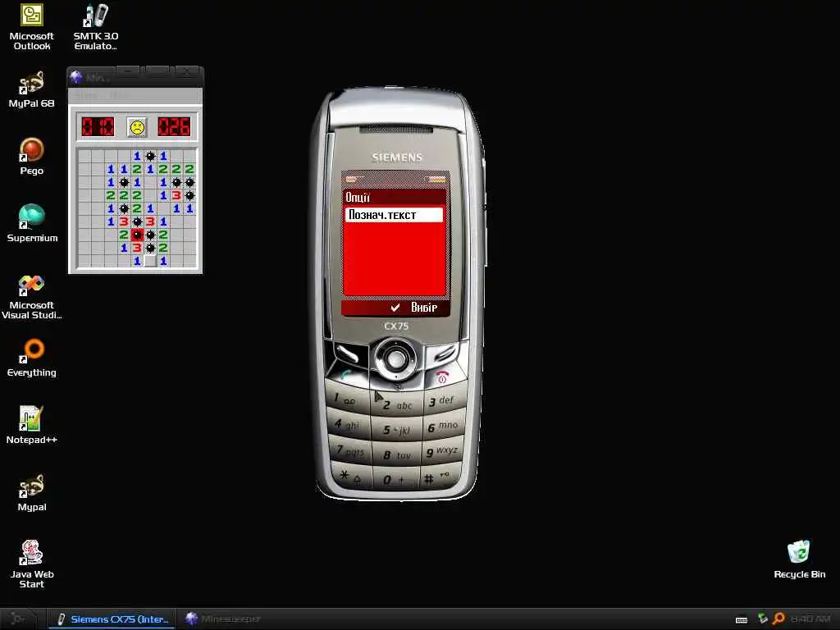
Task: Click the network tray icon beside the keyboard
Action: [763, 619]
